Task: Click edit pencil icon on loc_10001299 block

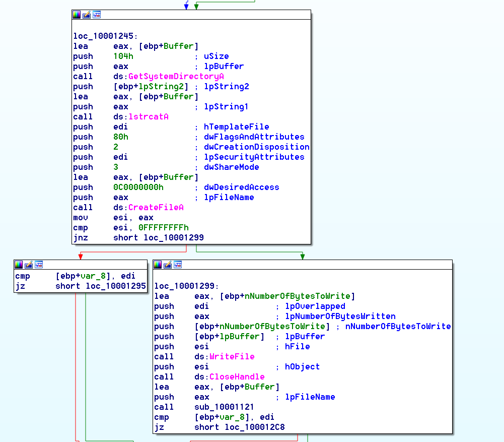Action: [168, 265]
